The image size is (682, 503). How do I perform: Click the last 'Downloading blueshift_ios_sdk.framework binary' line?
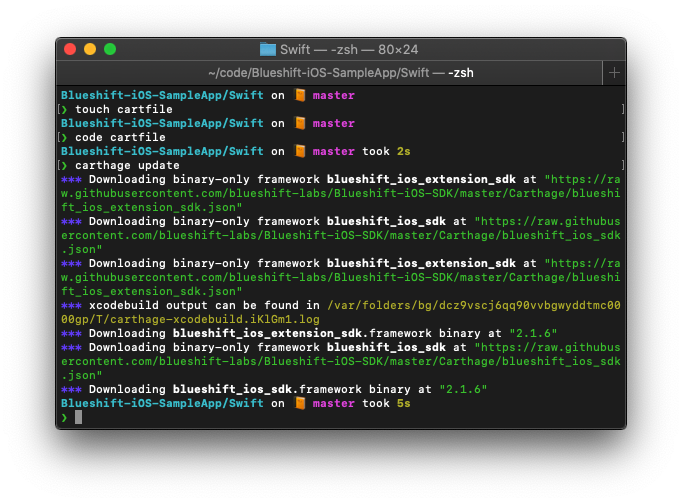[x=274, y=389]
